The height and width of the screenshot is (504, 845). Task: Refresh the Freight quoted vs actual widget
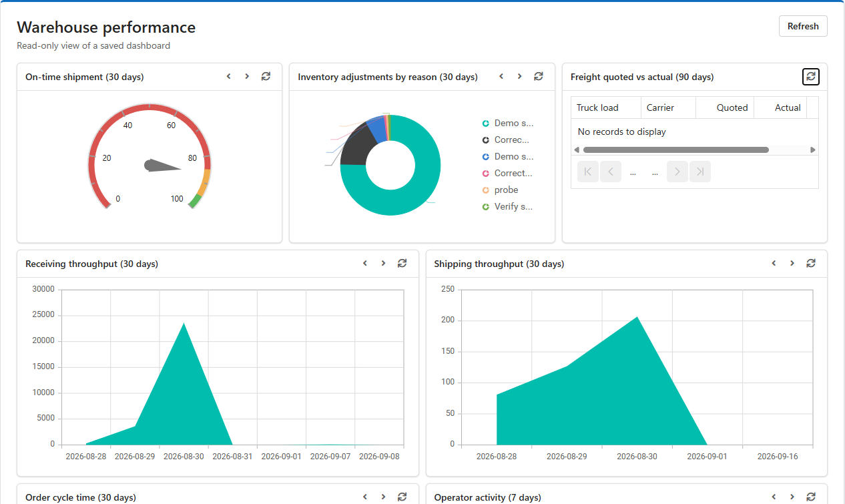tap(811, 77)
